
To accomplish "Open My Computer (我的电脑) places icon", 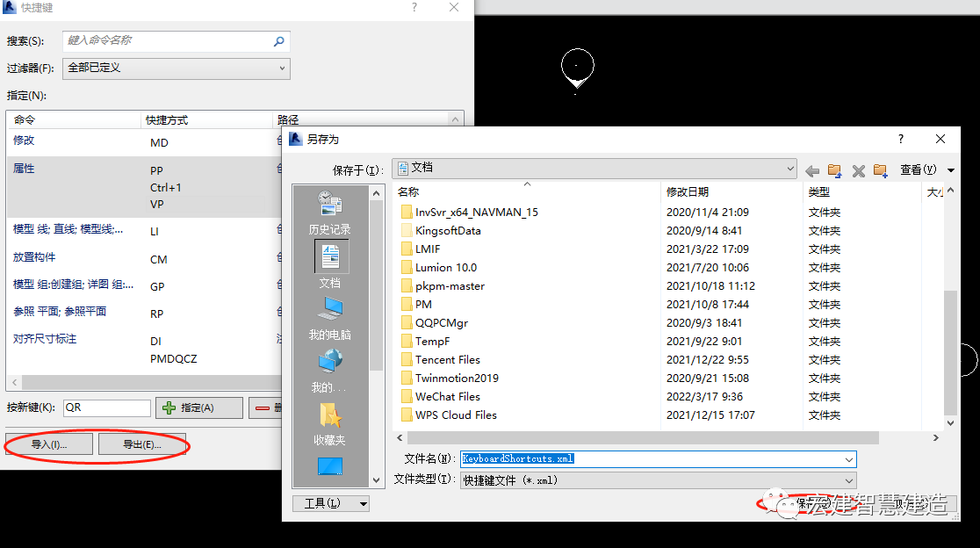I will 330,309.
